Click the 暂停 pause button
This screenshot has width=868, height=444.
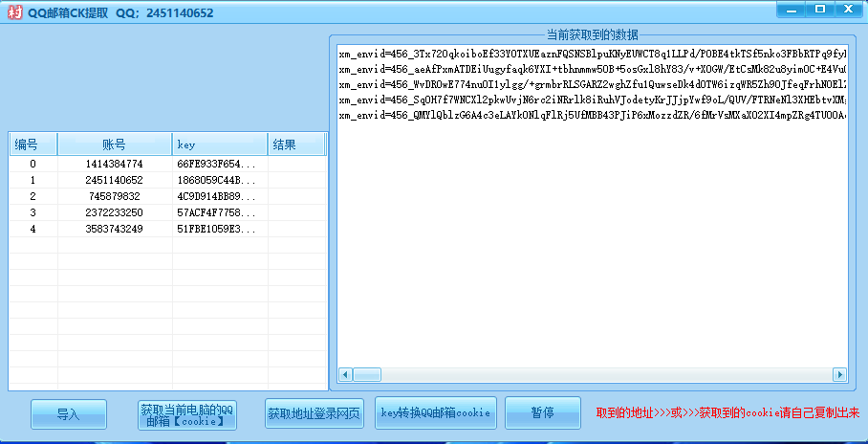[x=542, y=413]
